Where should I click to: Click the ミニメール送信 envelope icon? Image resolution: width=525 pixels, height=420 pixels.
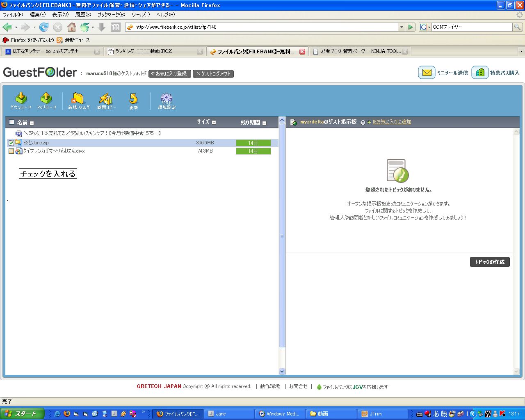(427, 73)
